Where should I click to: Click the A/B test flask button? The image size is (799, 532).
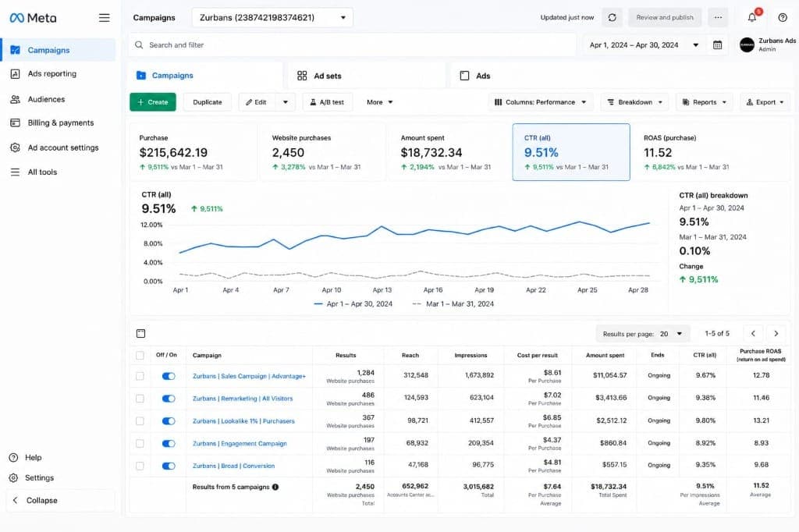coord(327,102)
